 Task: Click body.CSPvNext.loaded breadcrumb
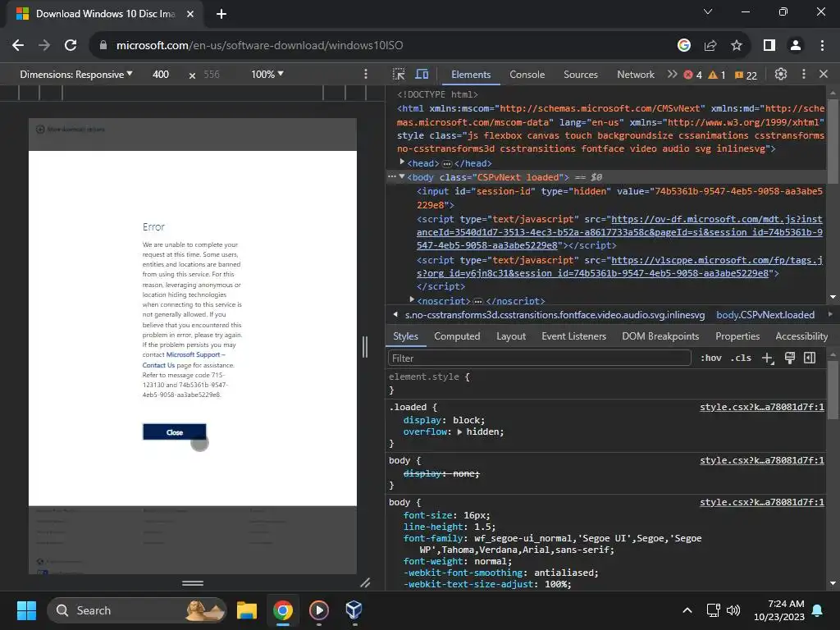click(x=765, y=315)
